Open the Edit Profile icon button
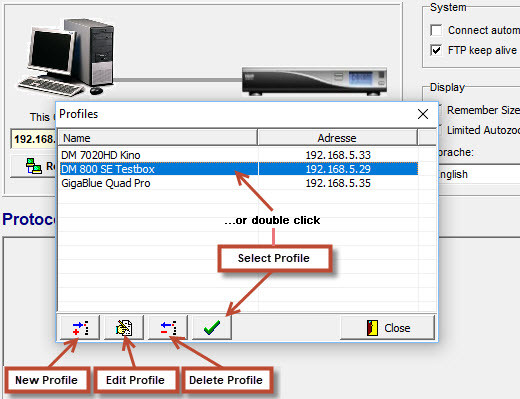Viewport: 520px width, 399px height. click(124, 328)
